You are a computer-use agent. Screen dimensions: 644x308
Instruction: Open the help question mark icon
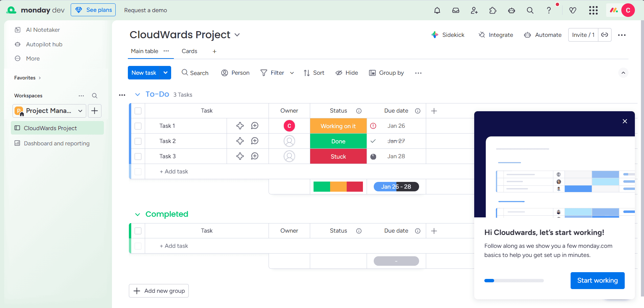click(549, 10)
